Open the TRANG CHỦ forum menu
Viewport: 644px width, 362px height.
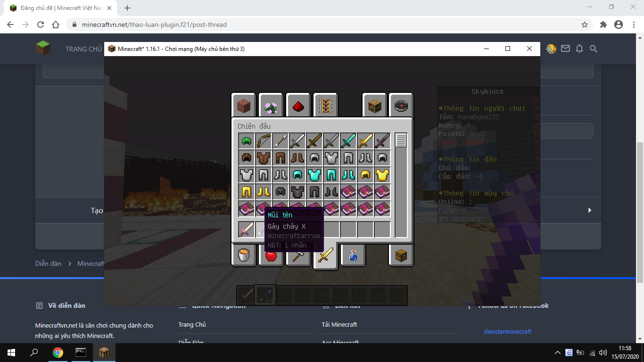point(83,49)
